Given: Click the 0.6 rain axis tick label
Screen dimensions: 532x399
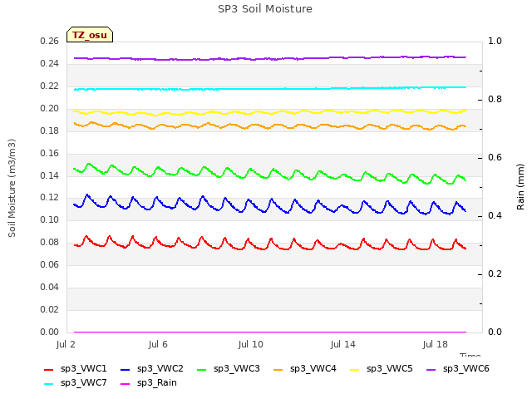Looking at the screenshot, I should [495, 157].
